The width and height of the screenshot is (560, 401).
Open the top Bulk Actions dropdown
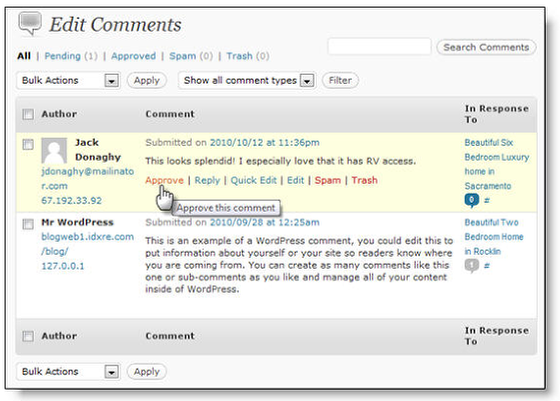(x=68, y=80)
